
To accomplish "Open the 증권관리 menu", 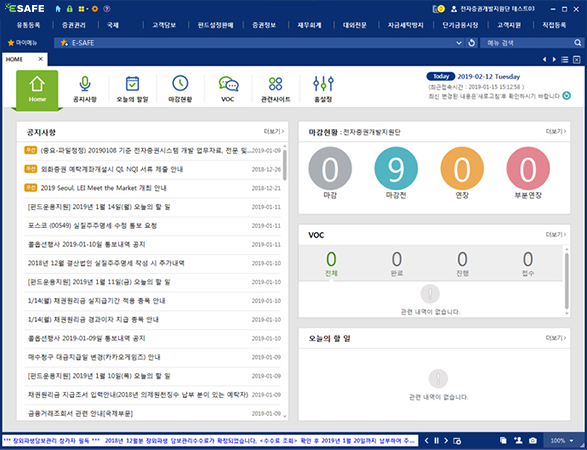I will pyautogui.click(x=74, y=25).
